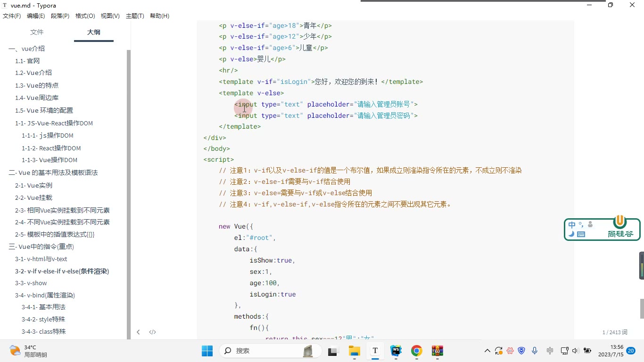Open volume control in system tray
This screenshot has height=362, width=644.
[x=575, y=351]
